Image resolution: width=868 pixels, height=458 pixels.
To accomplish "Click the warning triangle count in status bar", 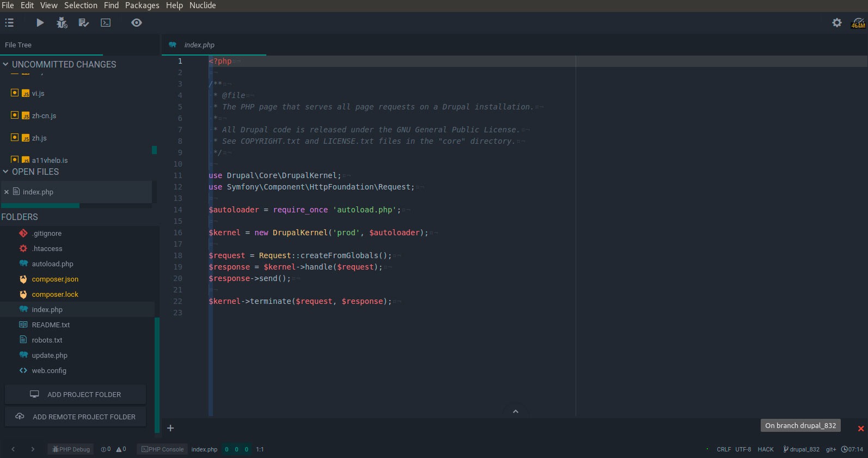I will pos(121,449).
